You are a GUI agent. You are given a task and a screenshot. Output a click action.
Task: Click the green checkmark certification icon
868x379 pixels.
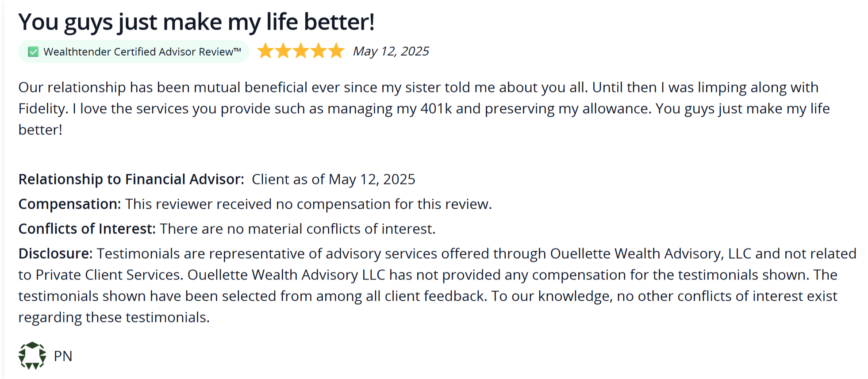coord(33,52)
